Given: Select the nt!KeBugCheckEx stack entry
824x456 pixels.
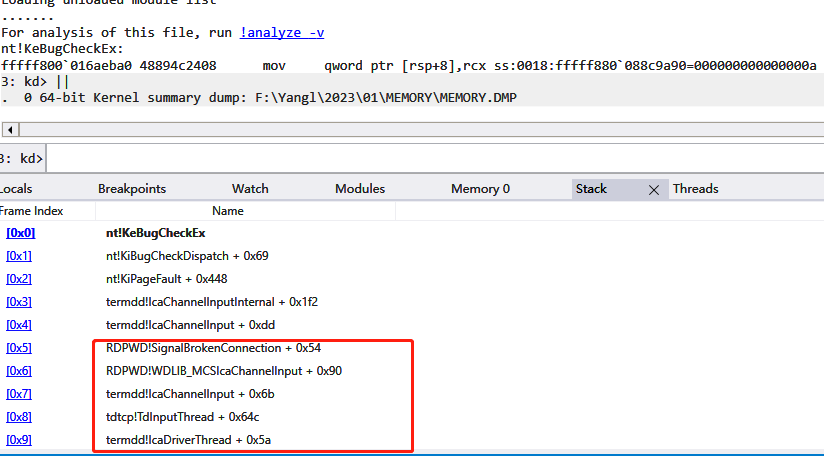Looking at the screenshot, I should point(156,233).
